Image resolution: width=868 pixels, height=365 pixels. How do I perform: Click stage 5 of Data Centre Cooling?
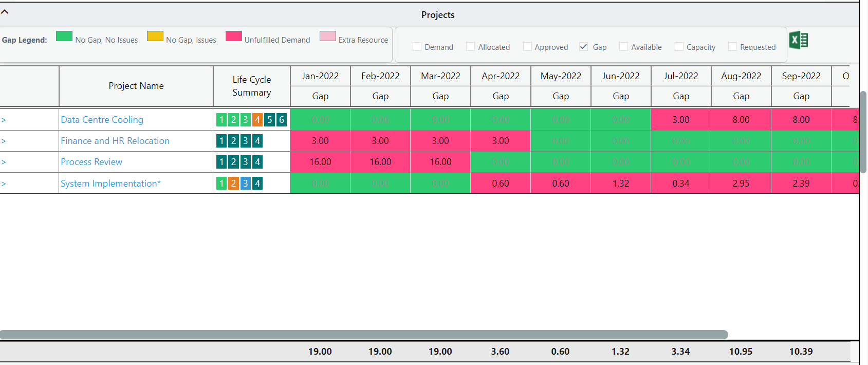click(269, 120)
